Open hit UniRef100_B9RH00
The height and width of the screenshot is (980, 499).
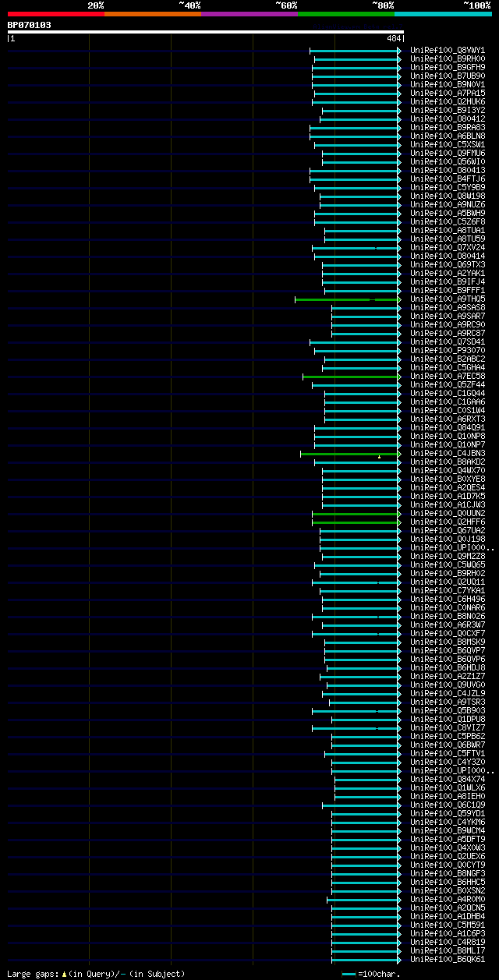tap(448, 58)
